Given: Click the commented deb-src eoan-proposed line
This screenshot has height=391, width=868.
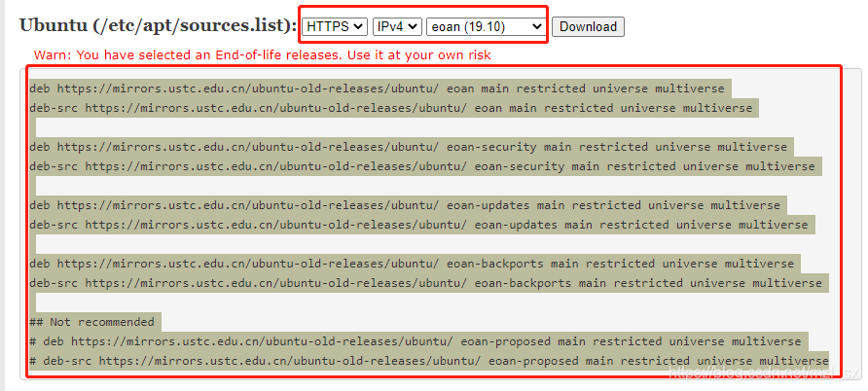Looking at the screenshot, I should click(429, 361).
